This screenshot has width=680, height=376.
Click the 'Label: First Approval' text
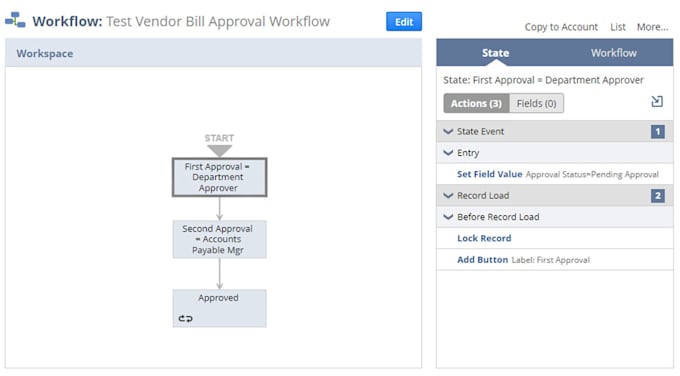[x=550, y=260]
